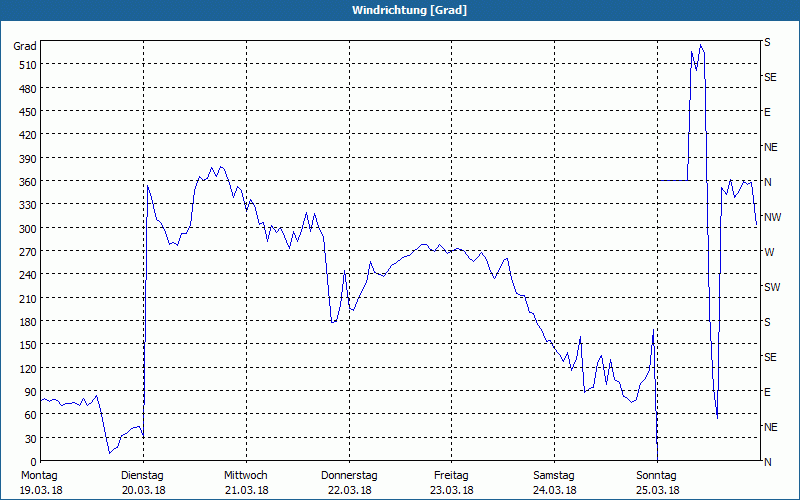Click the 'Freitag' day label
The image size is (800, 500).
pos(451,476)
